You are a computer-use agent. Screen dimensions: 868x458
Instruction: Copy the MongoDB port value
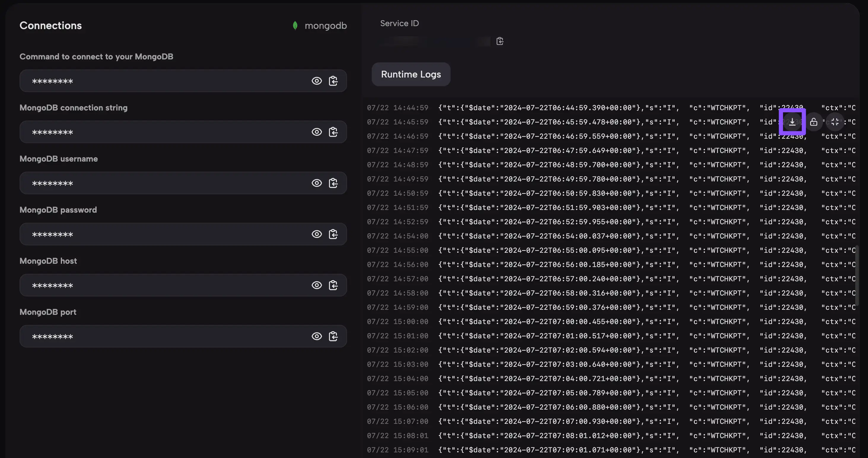[x=334, y=336]
